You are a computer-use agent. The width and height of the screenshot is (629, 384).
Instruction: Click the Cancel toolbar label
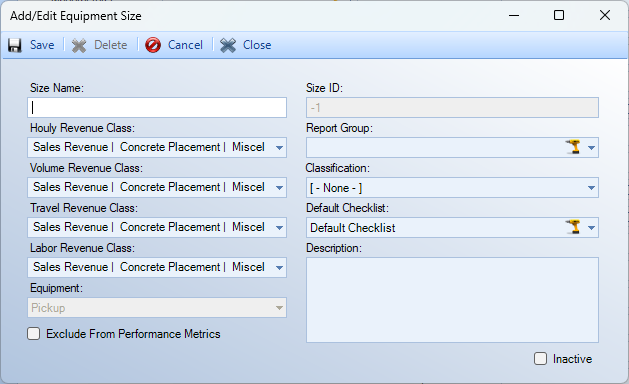click(185, 45)
